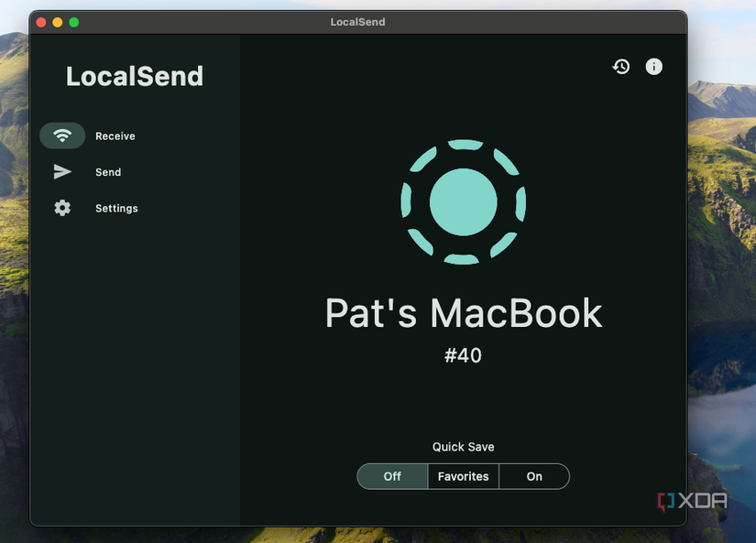
Task: Minimize the window using the yellow button
Action: coord(58,22)
